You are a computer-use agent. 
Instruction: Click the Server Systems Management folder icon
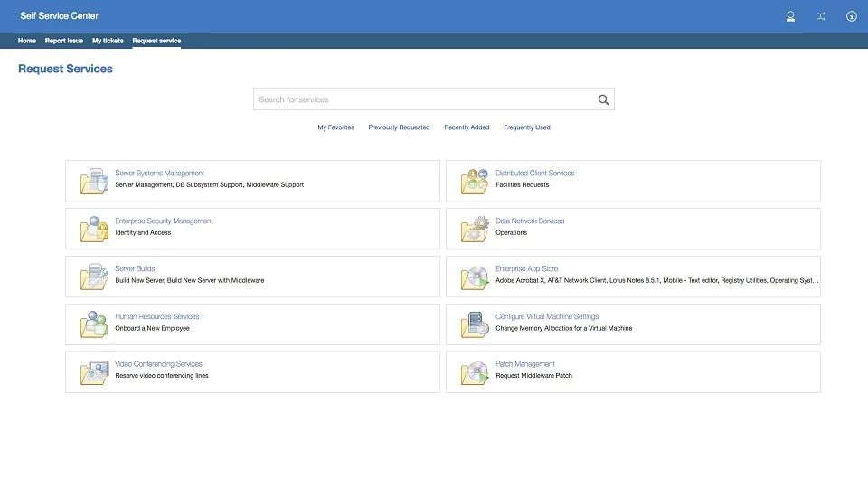click(x=94, y=181)
